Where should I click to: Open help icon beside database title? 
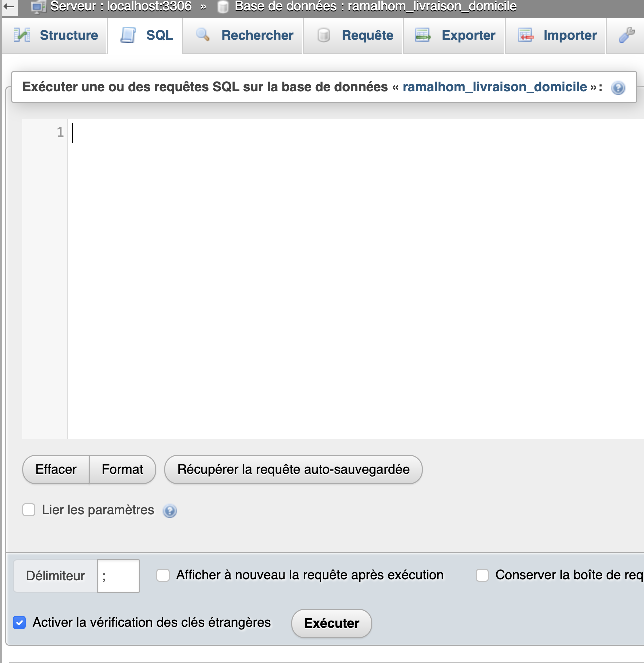click(618, 88)
